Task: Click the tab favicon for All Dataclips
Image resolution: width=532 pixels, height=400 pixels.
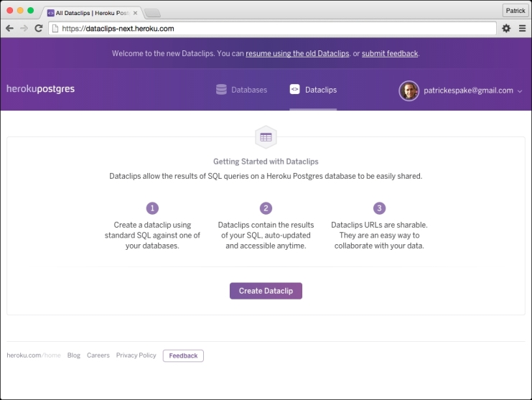Action: click(x=50, y=13)
